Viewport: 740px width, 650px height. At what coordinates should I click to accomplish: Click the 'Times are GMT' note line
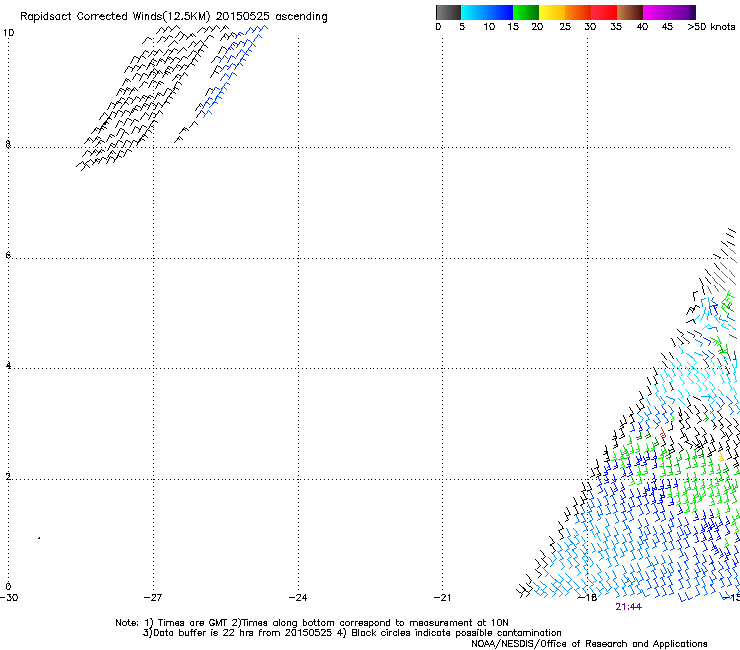click(311, 623)
